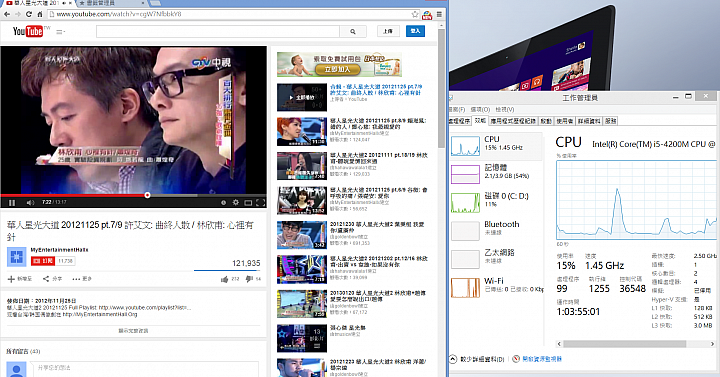Image resolution: width=720 pixels, height=377 pixels.
Task: Select the Bluetooth performance item
Action: click(x=496, y=231)
